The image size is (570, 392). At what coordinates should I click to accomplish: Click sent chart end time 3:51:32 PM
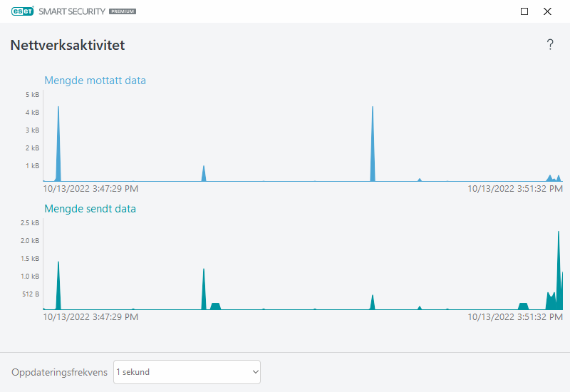[x=515, y=317]
